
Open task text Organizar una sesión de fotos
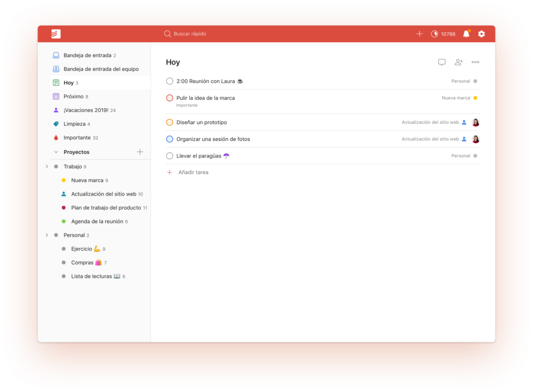tap(213, 139)
